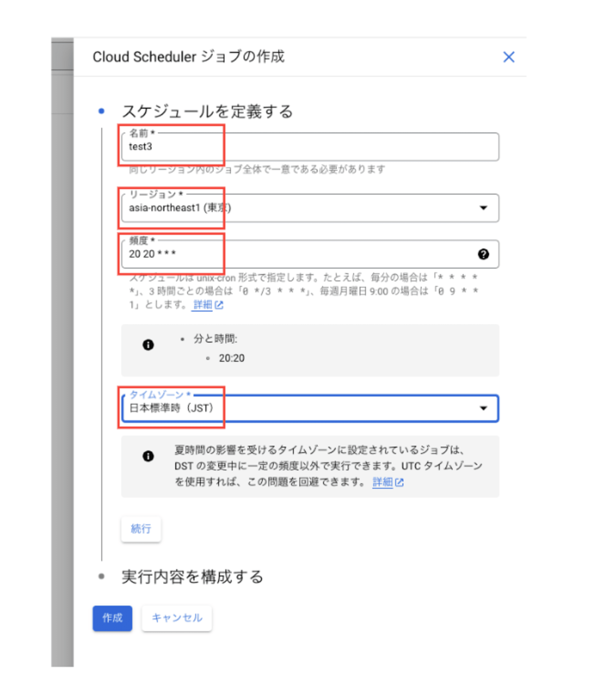Image resolution: width=616 pixels, height=697 pixels.
Task: Open the 詳細 link in the DST notice
Action: pos(382,482)
